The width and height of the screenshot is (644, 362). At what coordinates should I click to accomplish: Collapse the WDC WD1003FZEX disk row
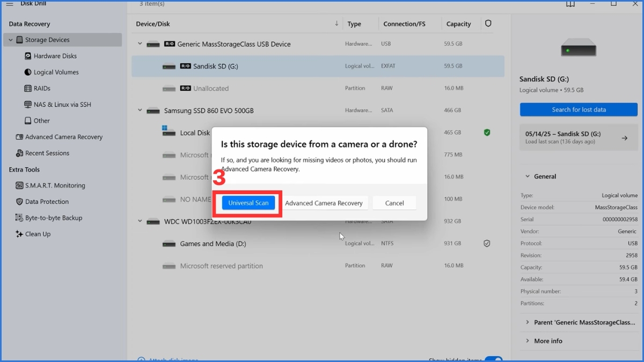click(x=140, y=221)
